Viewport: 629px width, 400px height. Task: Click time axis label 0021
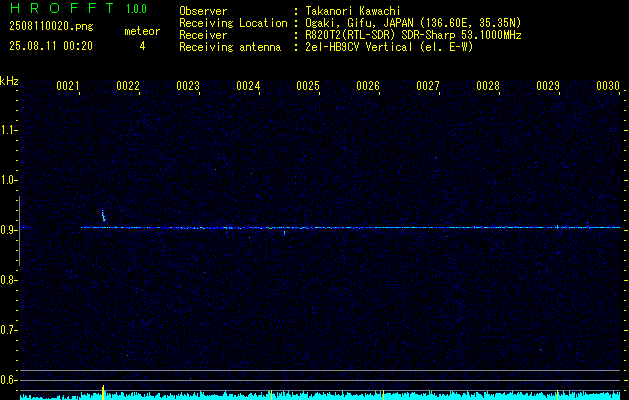[67, 86]
